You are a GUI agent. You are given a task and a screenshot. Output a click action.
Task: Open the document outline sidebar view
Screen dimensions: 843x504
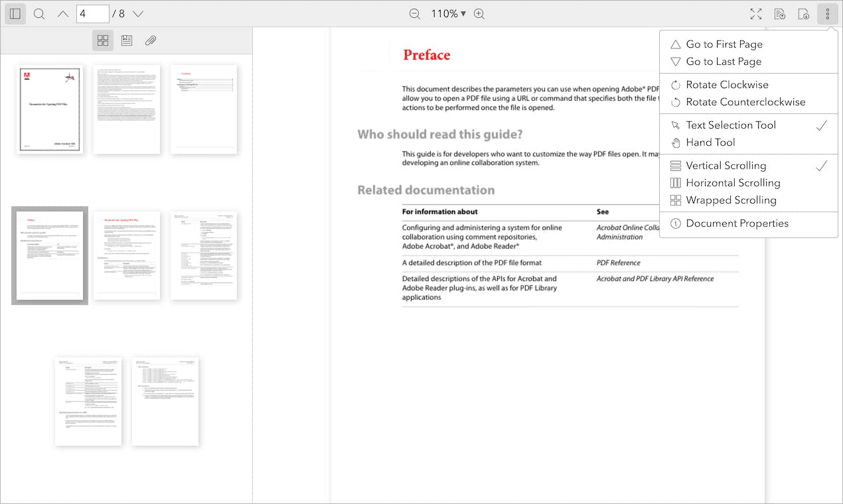pos(127,40)
